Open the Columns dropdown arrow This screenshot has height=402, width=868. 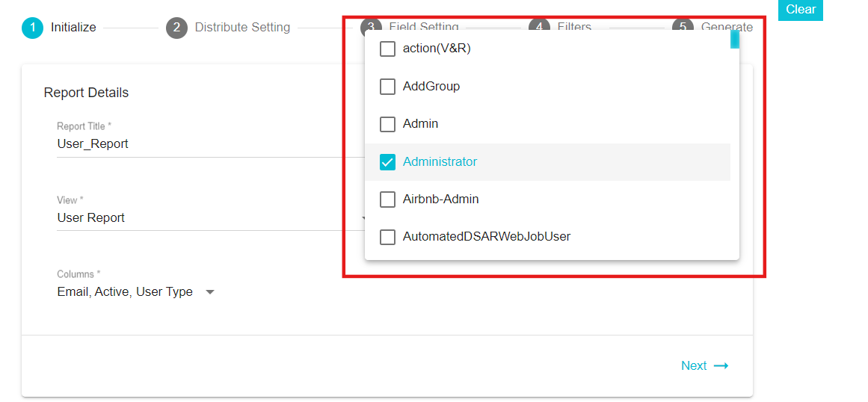click(x=210, y=292)
